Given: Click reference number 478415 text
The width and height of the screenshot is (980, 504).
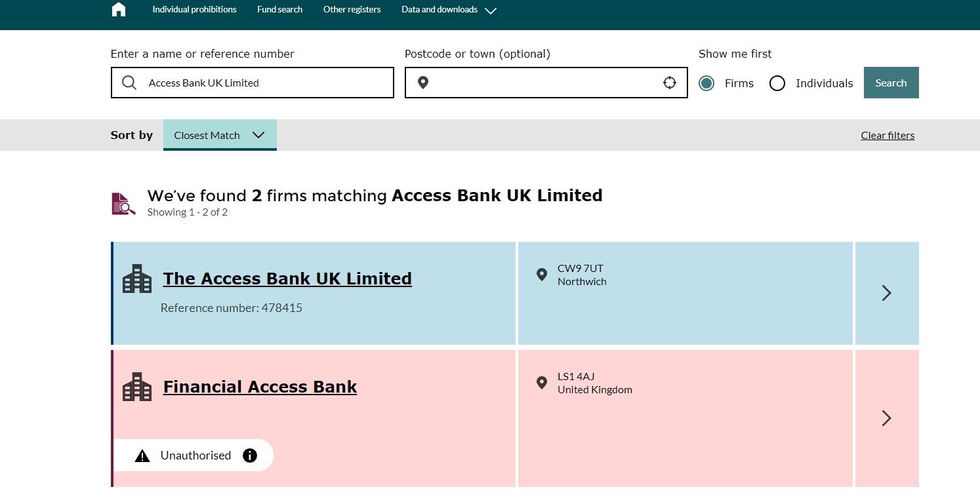Looking at the screenshot, I should 232,308.
